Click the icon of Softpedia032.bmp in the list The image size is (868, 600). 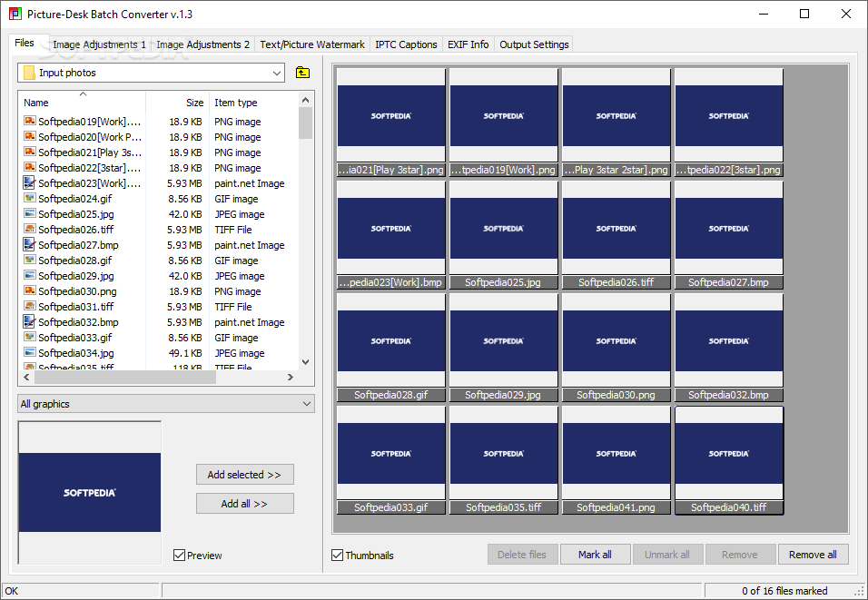(29, 321)
